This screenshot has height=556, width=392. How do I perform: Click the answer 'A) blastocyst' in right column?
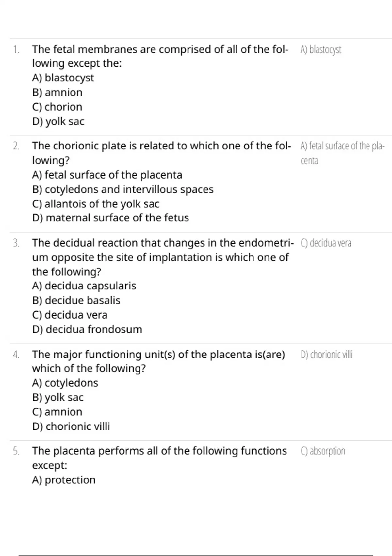(x=321, y=50)
